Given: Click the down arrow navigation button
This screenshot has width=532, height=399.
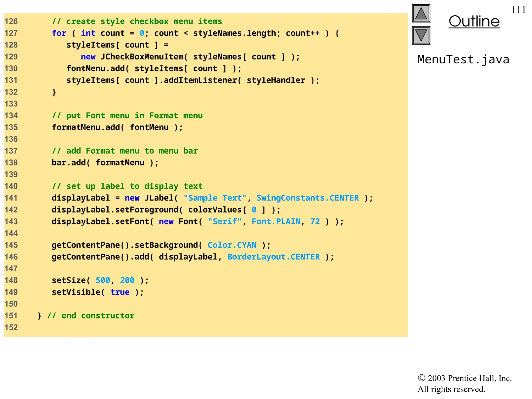Looking at the screenshot, I should click(421, 35).
